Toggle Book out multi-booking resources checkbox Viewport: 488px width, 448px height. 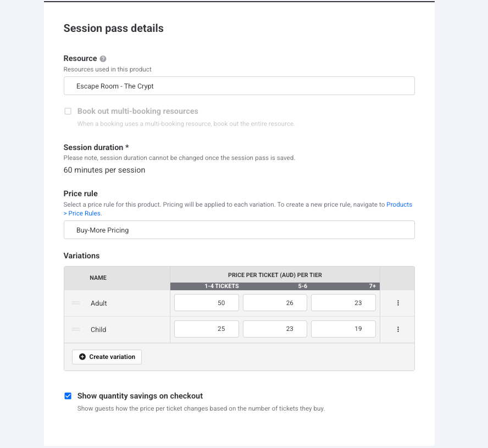68,111
